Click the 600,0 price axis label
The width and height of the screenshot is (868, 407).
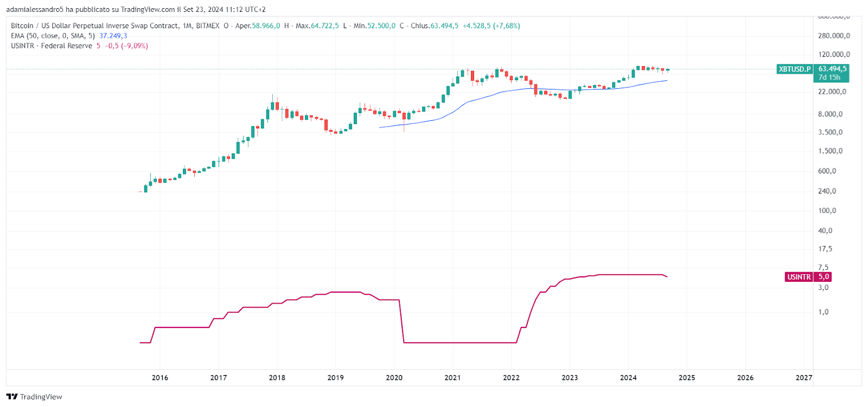coord(827,171)
